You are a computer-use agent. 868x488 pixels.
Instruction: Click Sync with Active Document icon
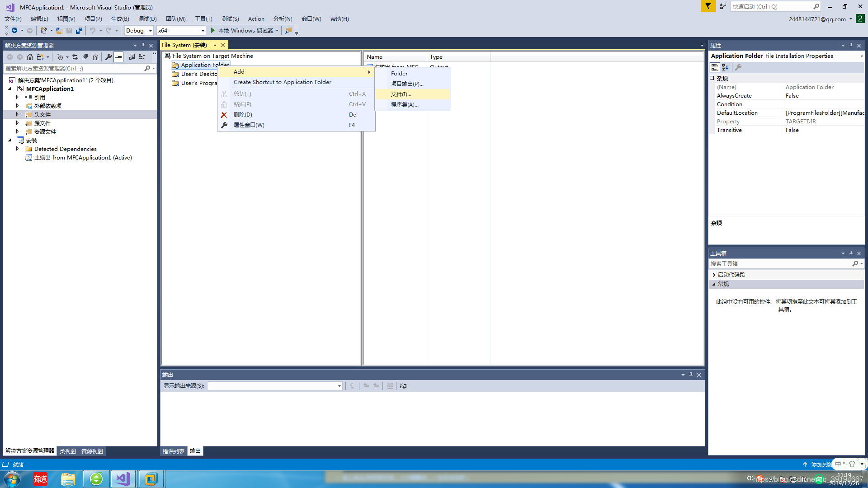click(x=75, y=57)
